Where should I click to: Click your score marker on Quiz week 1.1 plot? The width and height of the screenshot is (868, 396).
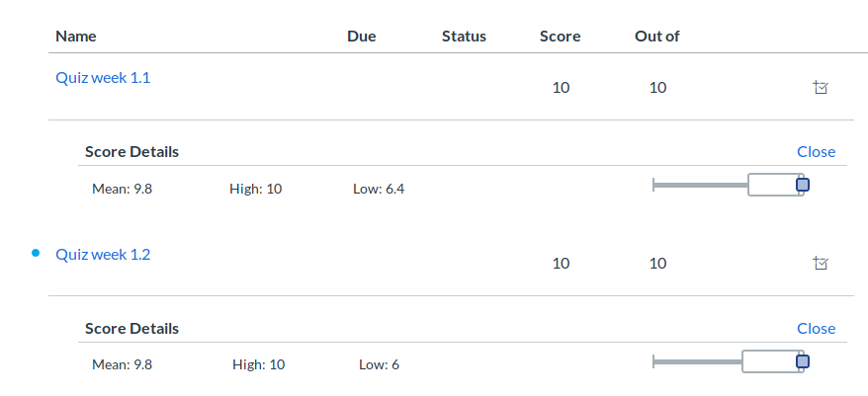click(x=803, y=185)
